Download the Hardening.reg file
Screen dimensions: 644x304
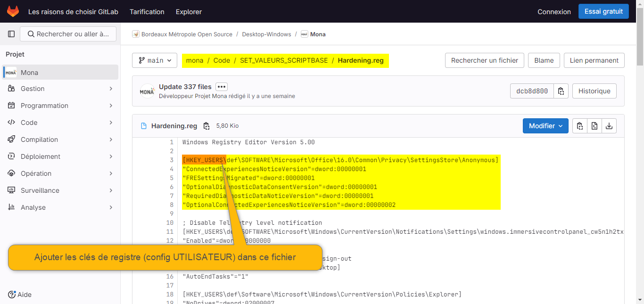(609, 126)
